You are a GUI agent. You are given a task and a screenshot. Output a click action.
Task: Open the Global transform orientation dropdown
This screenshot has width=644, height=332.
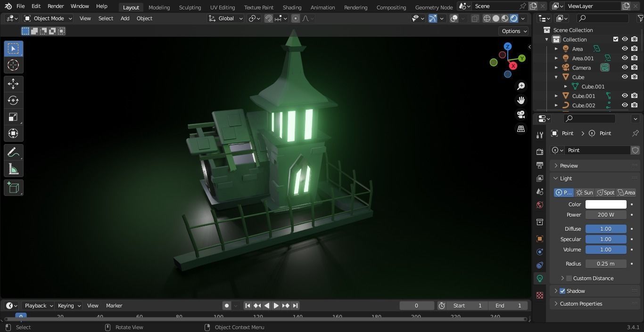tap(226, 18)
